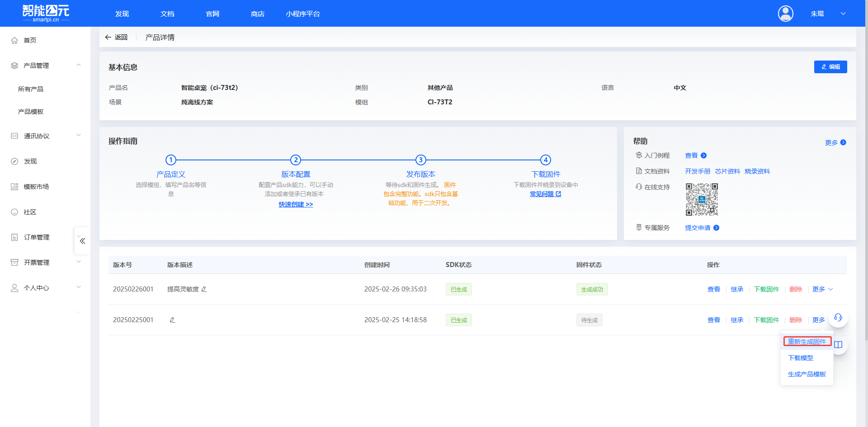Click the pencil icon next to 提高灵敏度
The height and width of the screenshot is (427, 868).
pos(204,289)
